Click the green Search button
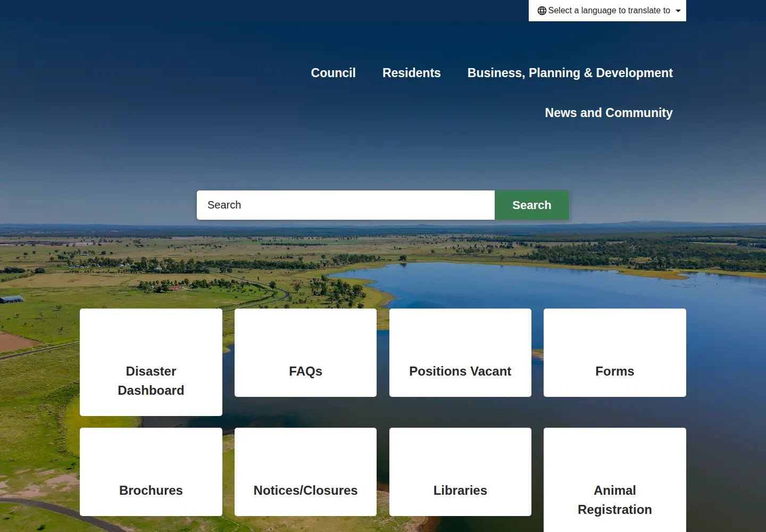 pyautogui.click(x=532, y=205)
